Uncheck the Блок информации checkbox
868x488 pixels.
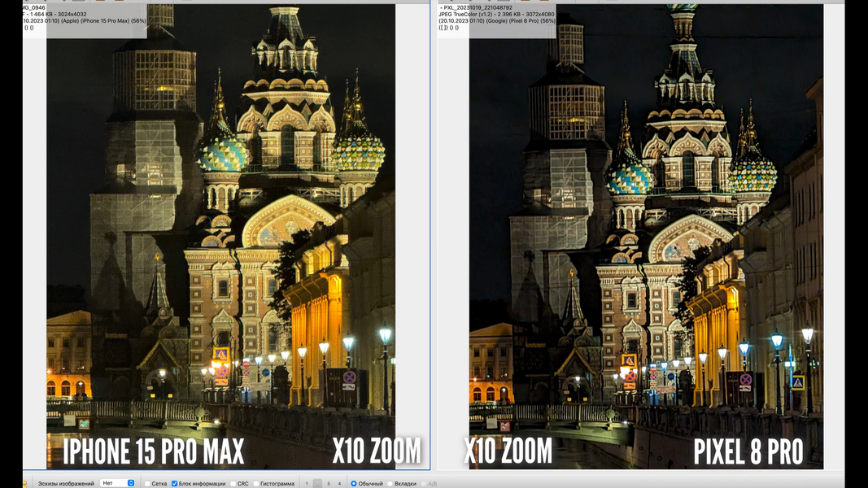(x=174, y=484)
